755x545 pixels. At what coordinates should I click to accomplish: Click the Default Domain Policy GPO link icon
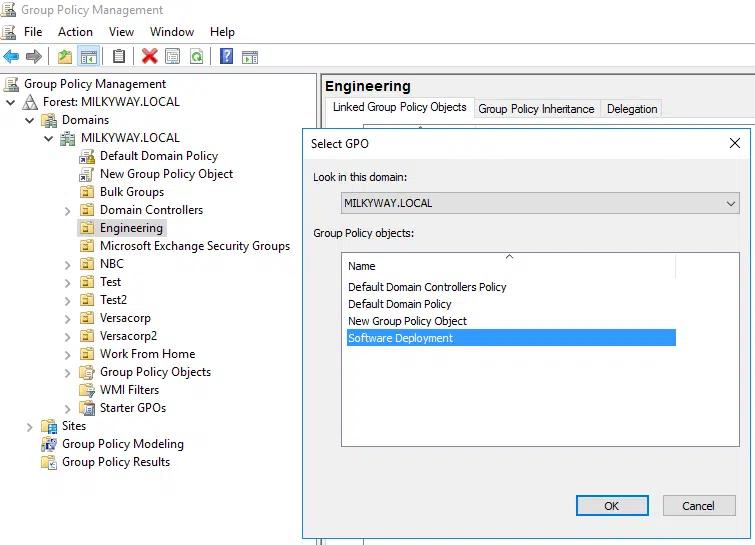coord(87,156)
